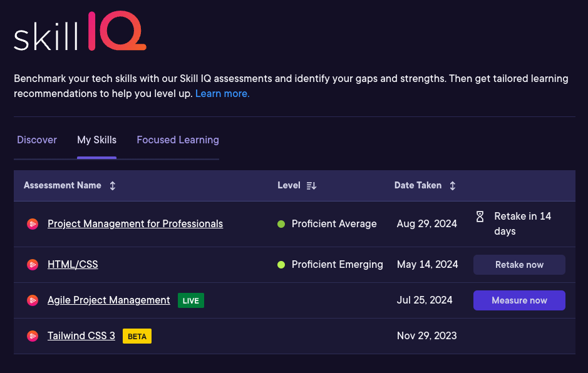The image size is (588, 373).
Task: Click the Pluralsight icon beside Tailwind CSS 3
Action: coord(33,336)
